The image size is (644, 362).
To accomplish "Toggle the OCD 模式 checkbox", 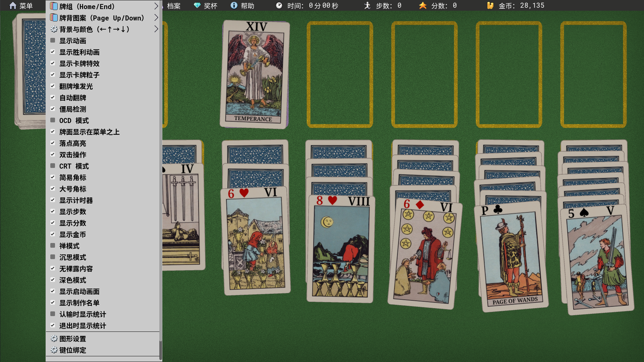I will tap(53, 120).
